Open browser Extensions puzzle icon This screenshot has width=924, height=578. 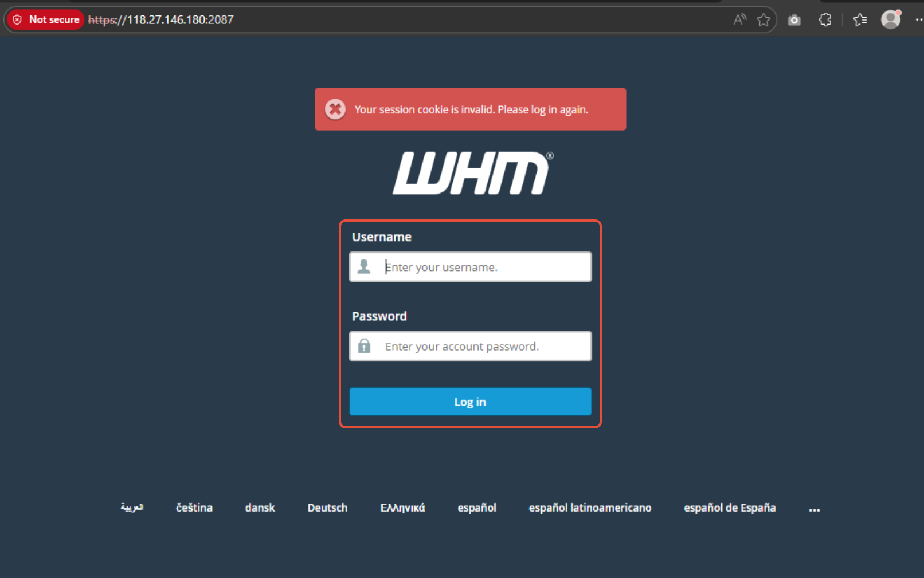tap(825, 20)
